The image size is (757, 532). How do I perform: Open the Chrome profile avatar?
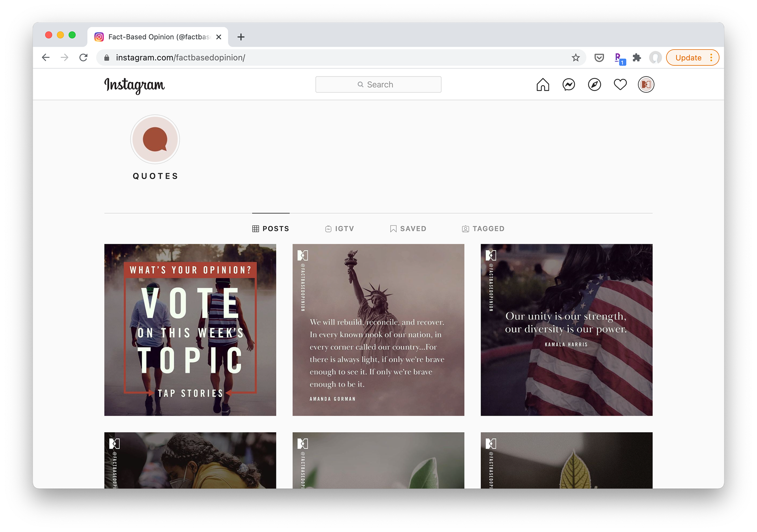coord(655,58)
